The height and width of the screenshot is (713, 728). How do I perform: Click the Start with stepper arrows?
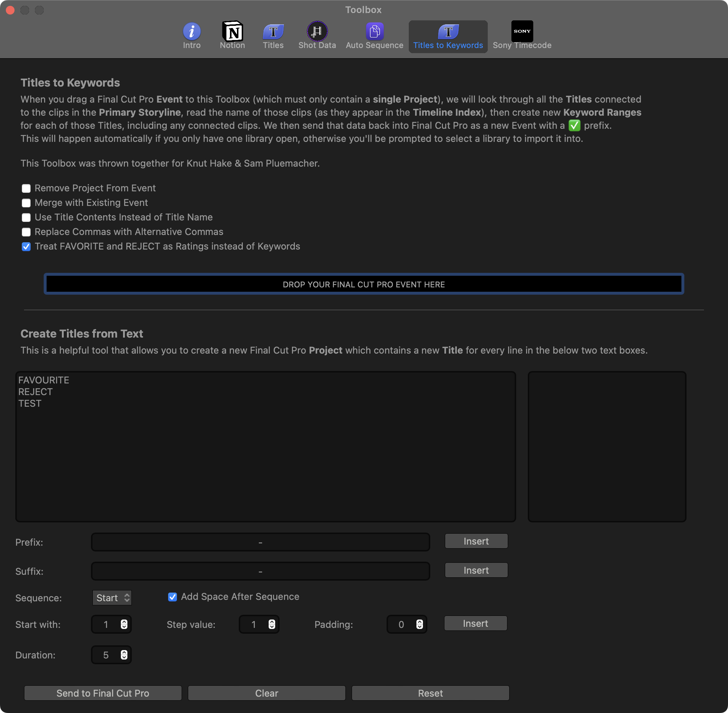click(124, 624)
